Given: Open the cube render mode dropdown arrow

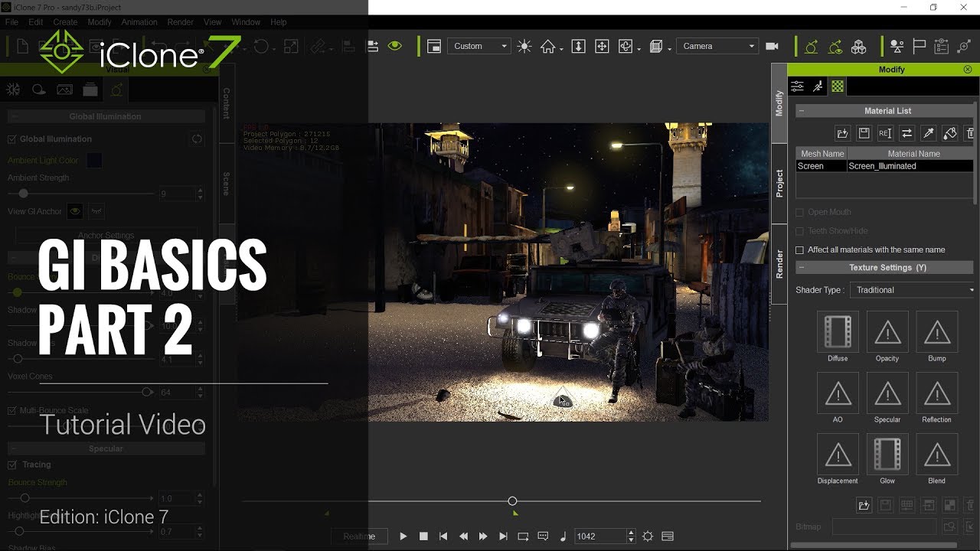Looking at the screenshot, I should click(x=669, y=49).
